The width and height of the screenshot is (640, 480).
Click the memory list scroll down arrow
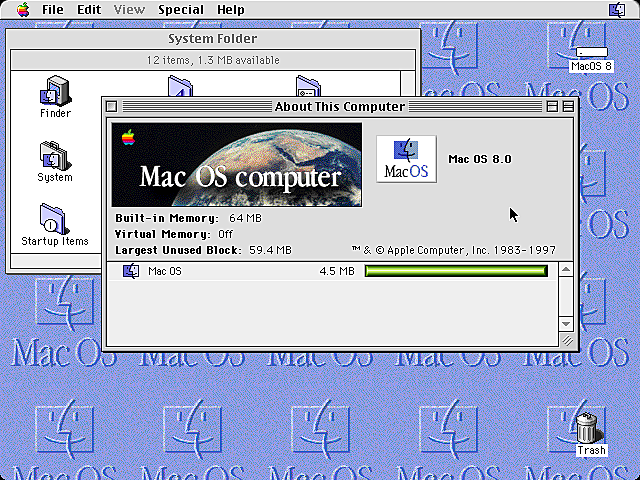pos(566,324)
